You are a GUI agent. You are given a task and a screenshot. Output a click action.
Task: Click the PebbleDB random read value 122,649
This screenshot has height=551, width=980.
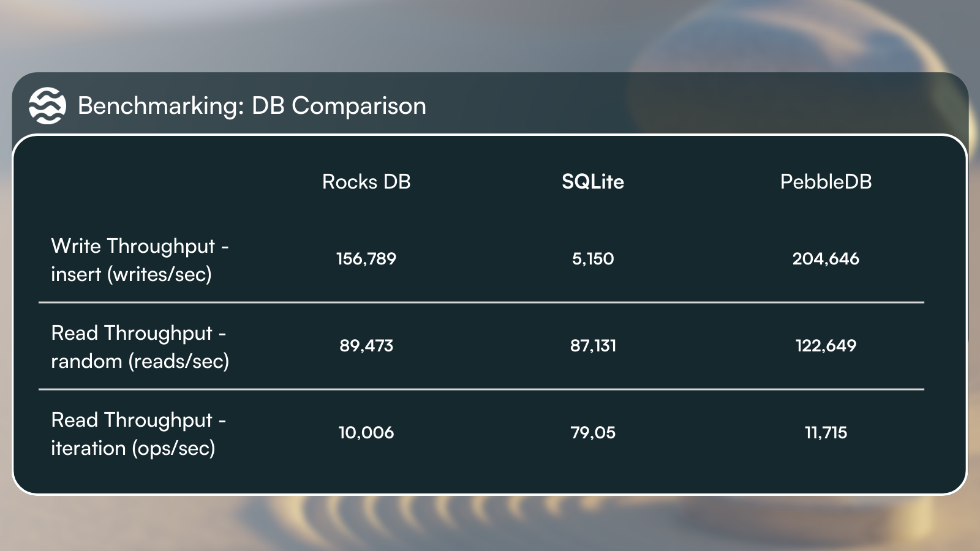(826, 346)
